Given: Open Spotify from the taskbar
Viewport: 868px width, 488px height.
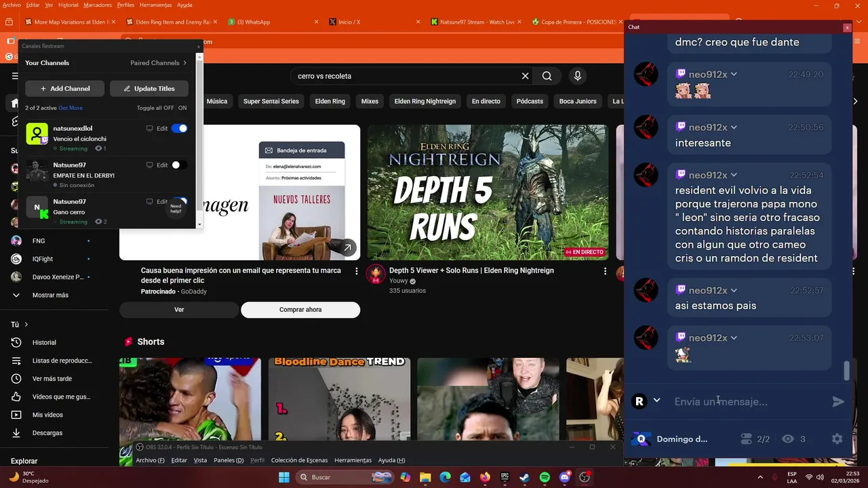Looking at the screenshot, I should click(x=545, y=477).
